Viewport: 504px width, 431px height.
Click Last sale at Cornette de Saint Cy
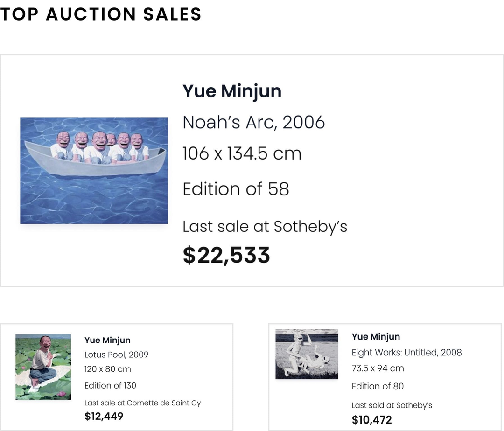[x=142, y=403]
